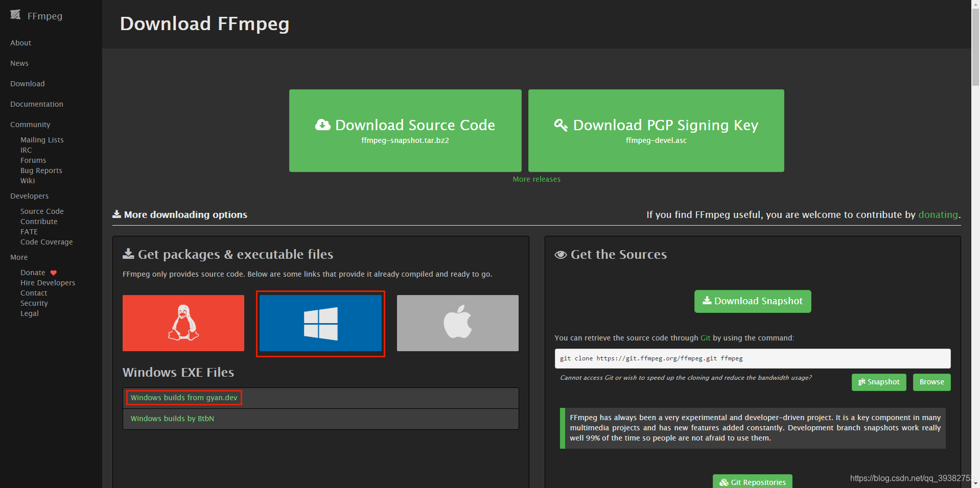The height and width of the screenshot is (488, 980).
Task: Click the Apple logo for macOS builds
Action: pos(457,323)
